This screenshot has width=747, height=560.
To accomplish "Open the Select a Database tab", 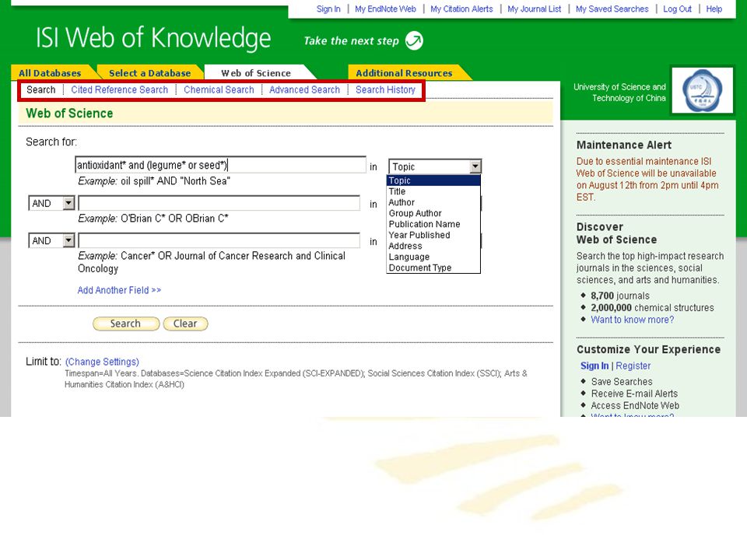I will [149, 73].
